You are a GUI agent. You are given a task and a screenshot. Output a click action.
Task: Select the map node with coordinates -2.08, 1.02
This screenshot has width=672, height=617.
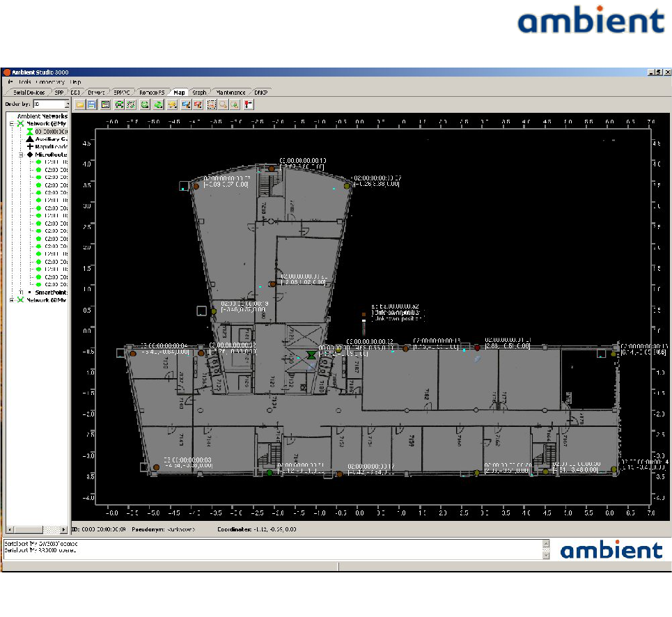272,284
